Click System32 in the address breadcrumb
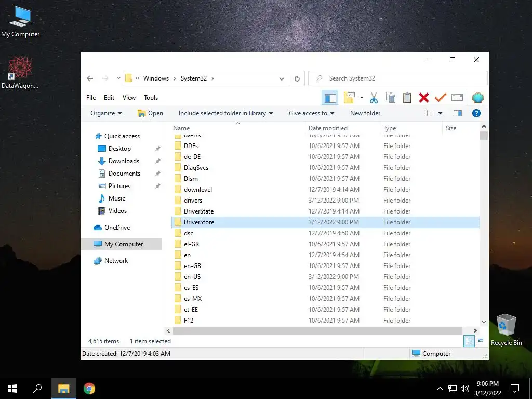This screenshot has height=399, width=532. coord(193,79)
